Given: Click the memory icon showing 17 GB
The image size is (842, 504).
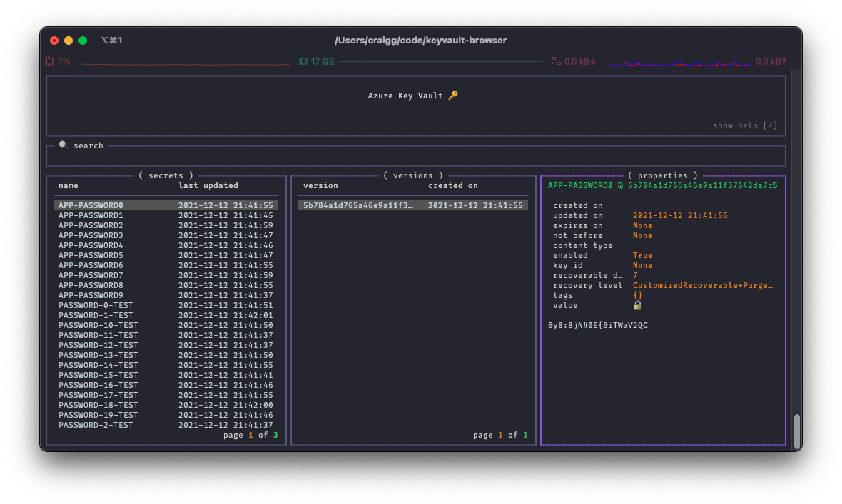Looking at the screenshot, I should [303, 61].
